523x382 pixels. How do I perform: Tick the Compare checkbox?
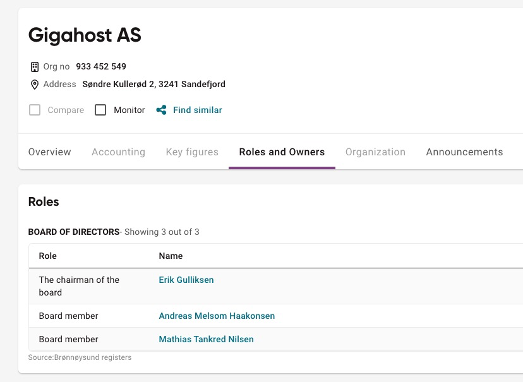[x=35, y=110]
